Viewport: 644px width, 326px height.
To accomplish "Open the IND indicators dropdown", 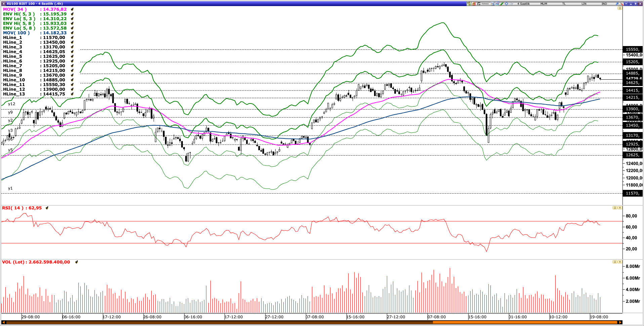I will tap(604, 4).
